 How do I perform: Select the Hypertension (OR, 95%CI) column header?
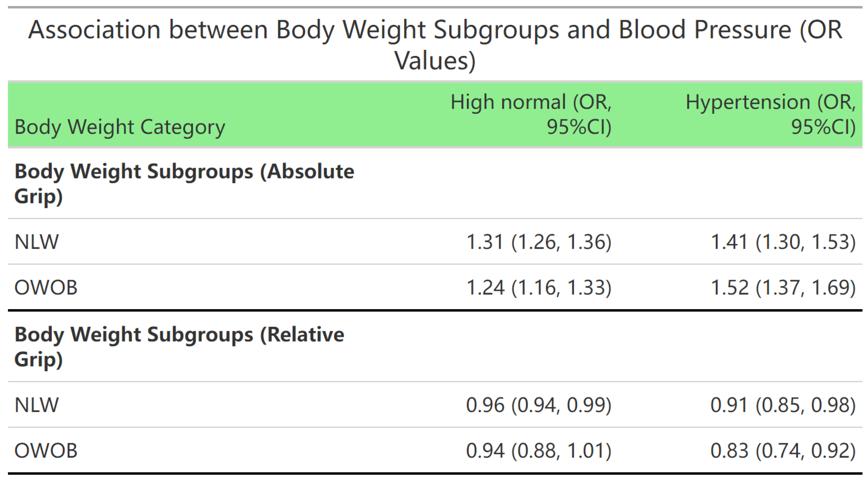(x=770, y=114)
